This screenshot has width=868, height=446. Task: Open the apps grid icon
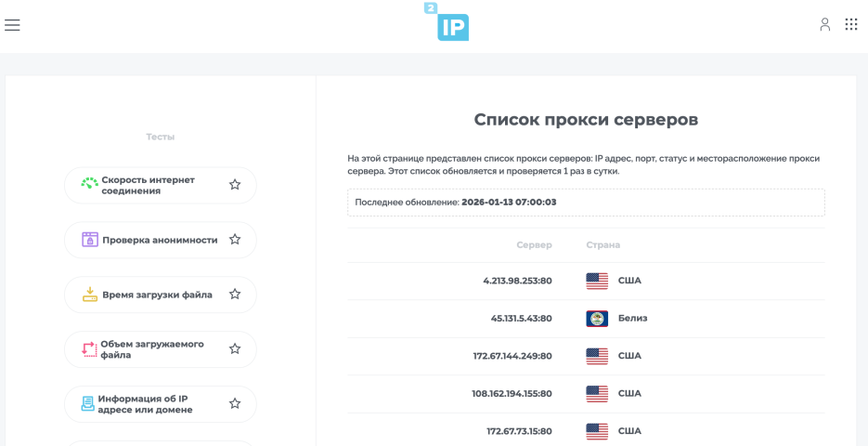pyautogui.click(x=851, y=24)
